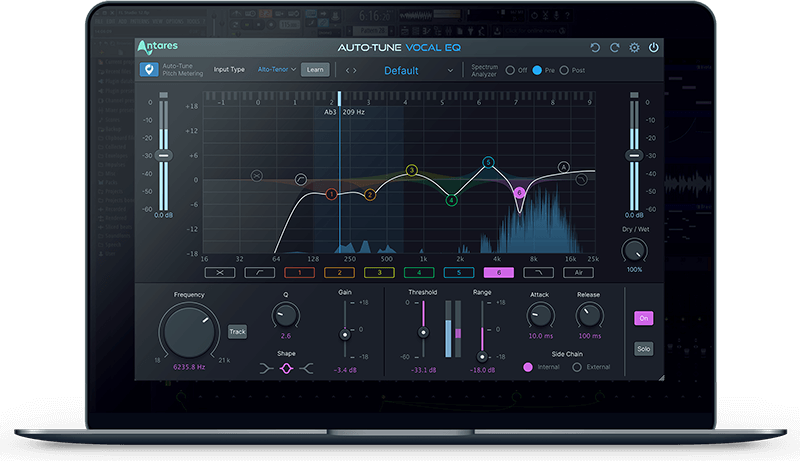
Task: Click the Learn button
Action: 315,70
